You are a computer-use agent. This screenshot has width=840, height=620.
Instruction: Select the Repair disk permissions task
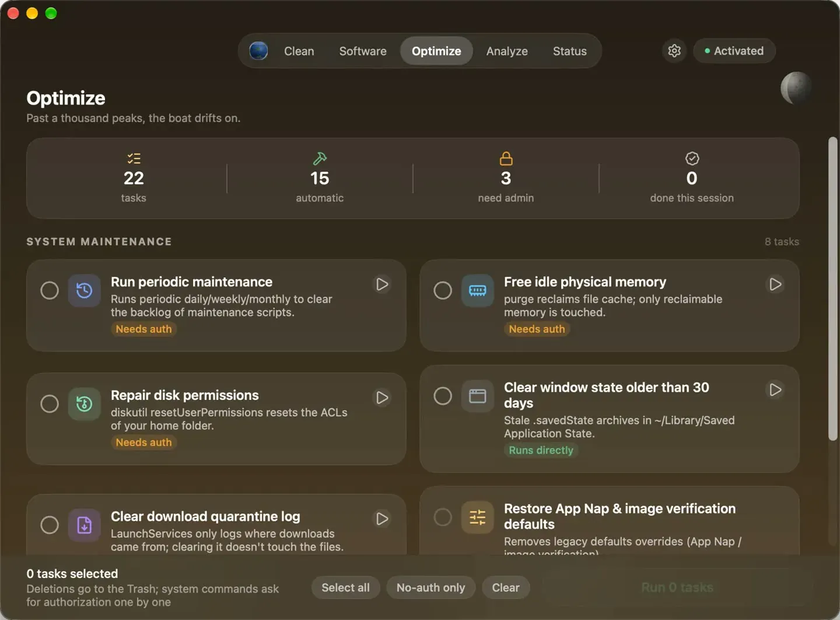pyautogui.click(x=50, y=403)
